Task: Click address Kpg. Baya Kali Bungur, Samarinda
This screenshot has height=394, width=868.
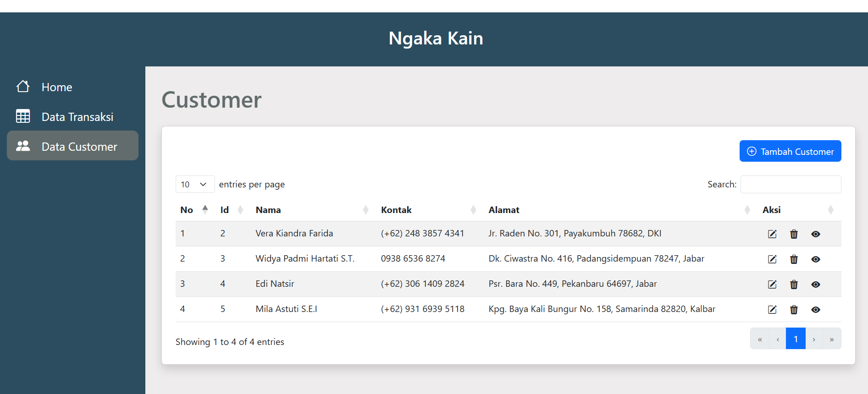Action: click(602, 309)
